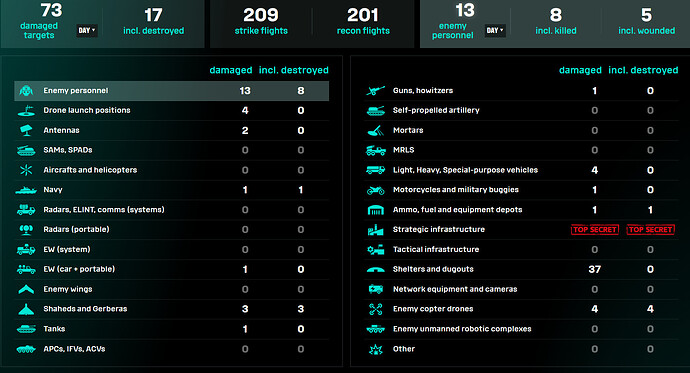Click the Antennas icon
Screen dimensions: 690x373
tap(26, 130)
